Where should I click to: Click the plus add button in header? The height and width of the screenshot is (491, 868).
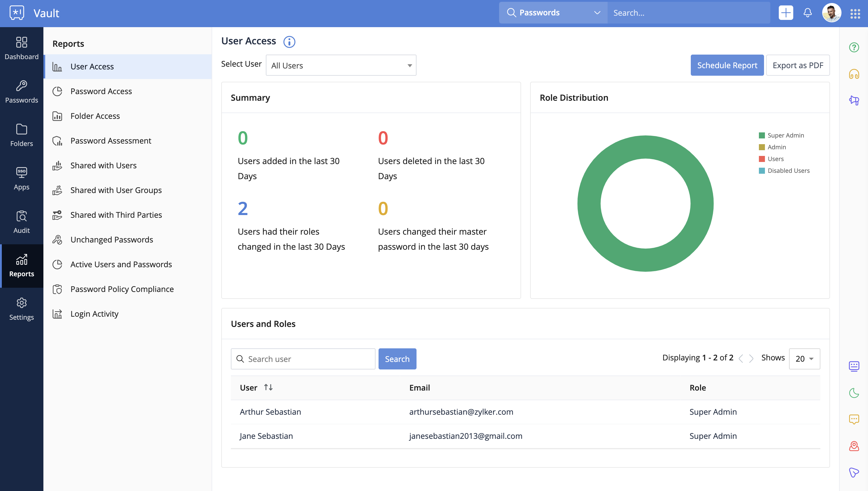click(785, 13)
